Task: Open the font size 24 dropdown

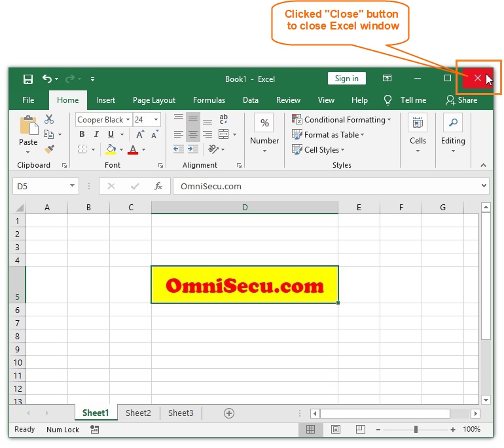Action: [156, 120]
